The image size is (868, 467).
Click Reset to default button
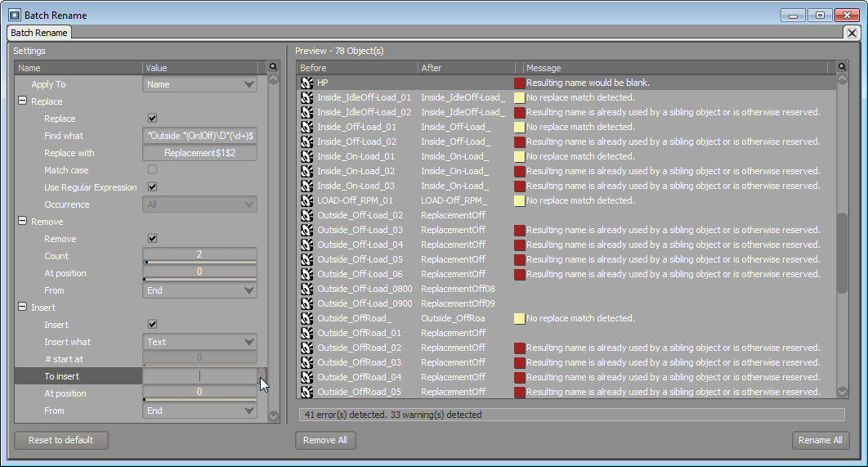(61, 440)
